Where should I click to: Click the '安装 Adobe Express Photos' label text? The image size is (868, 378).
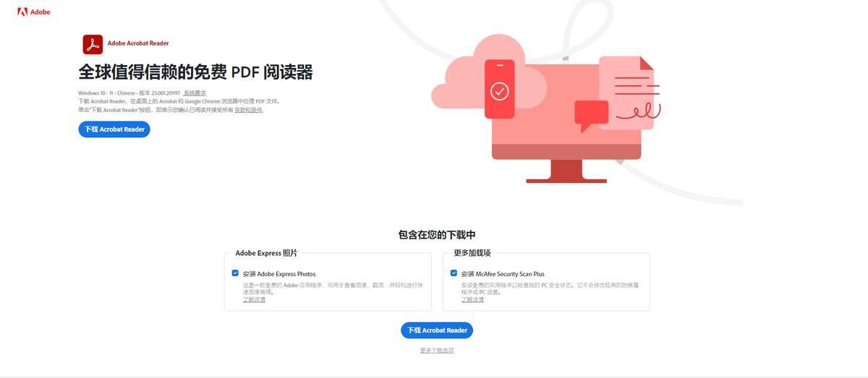tap(279, 274)
